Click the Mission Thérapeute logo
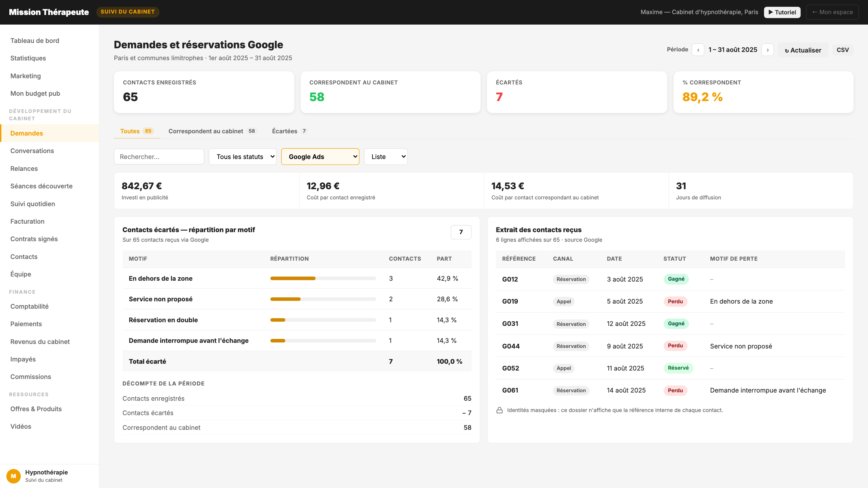 pyautogui.click(x=49, y=12)
